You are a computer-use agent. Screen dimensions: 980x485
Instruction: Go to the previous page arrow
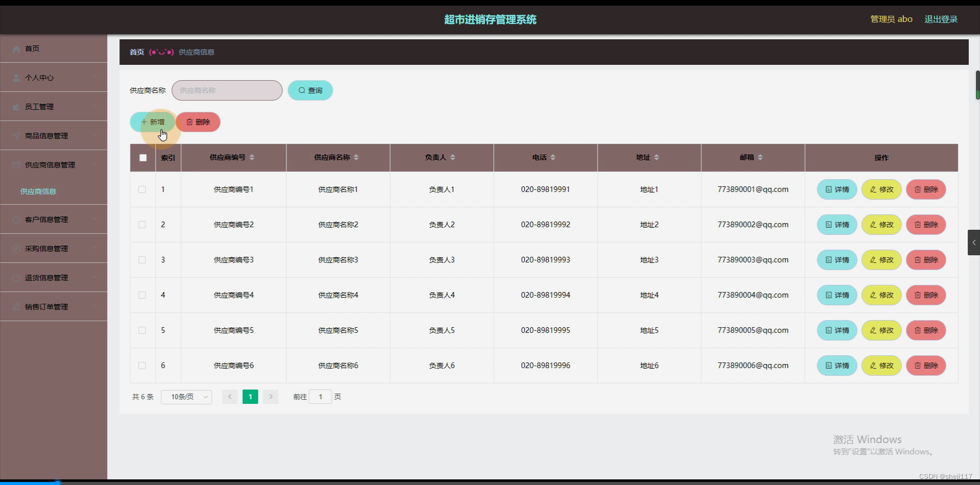point(230,397)
